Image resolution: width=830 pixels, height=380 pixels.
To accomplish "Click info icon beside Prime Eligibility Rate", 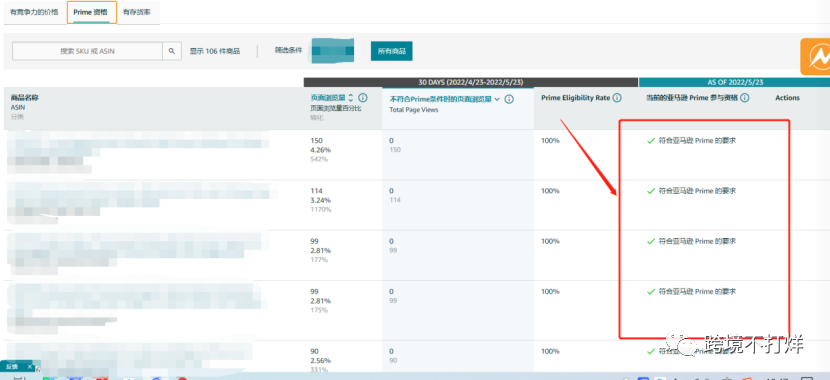I will (617, 98).
